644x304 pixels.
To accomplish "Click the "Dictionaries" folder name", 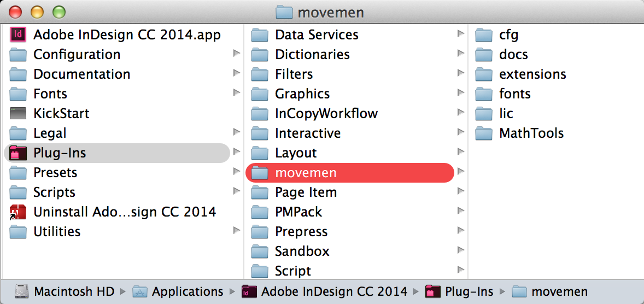I will tap(312, 54).
